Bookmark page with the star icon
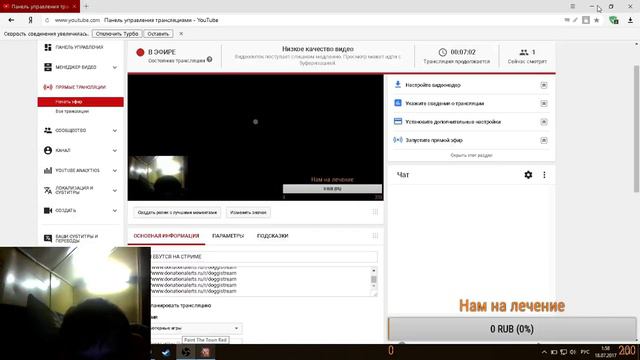640x360 pixels. tap(596, 20)
